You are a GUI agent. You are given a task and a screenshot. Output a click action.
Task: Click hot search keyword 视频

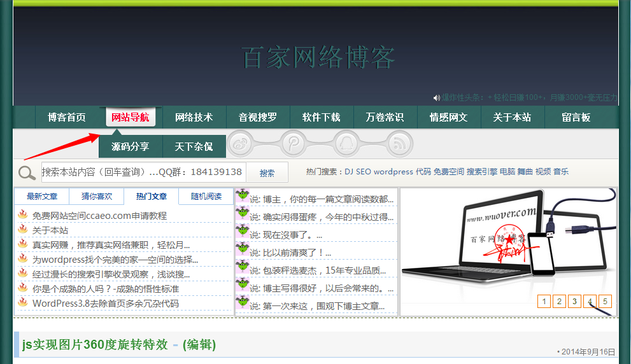(543, 172)
